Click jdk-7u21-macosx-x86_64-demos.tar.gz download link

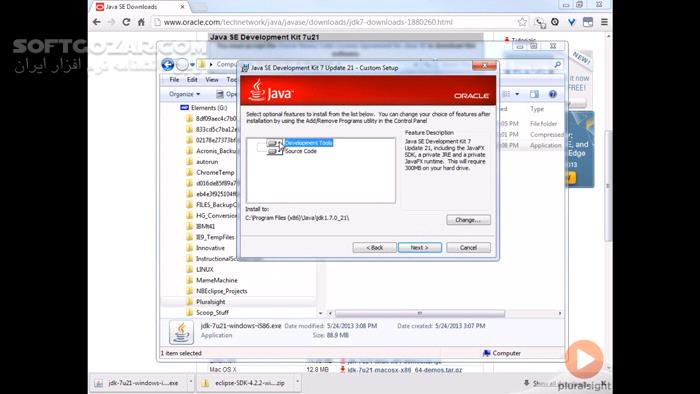click(x=405, y=370)
